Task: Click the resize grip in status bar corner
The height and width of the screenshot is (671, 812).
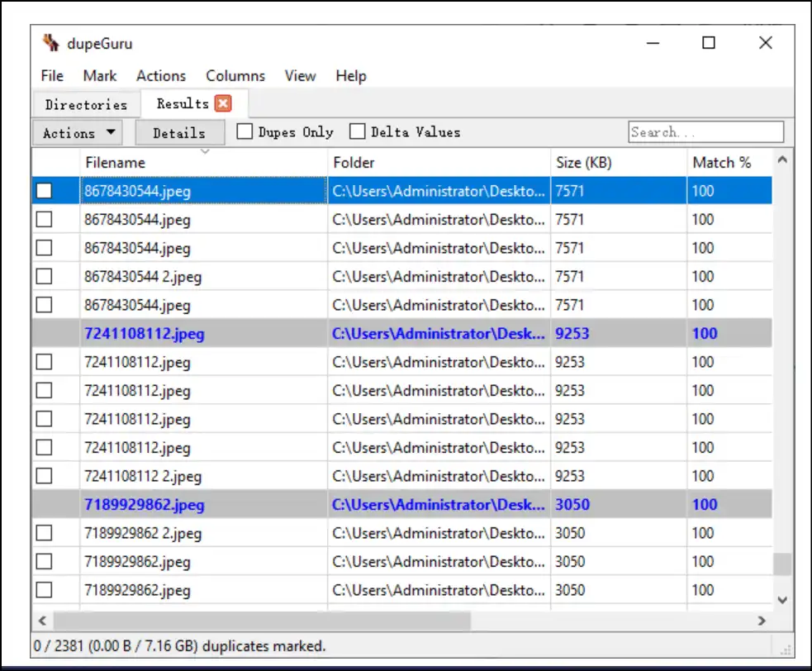Action: [x=786, y=650]
